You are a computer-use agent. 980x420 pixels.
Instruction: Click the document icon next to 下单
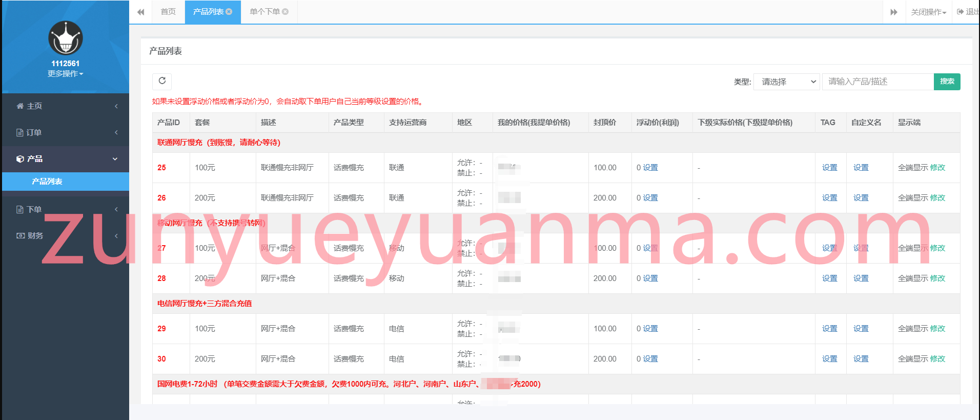20,209
